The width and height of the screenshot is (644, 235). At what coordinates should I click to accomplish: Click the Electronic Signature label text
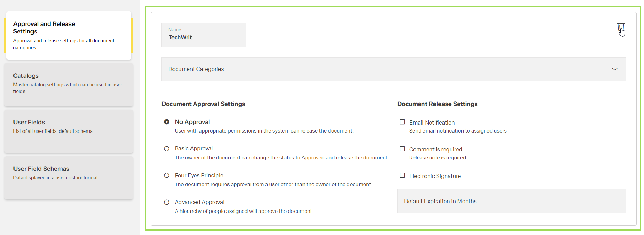[435, 176]
